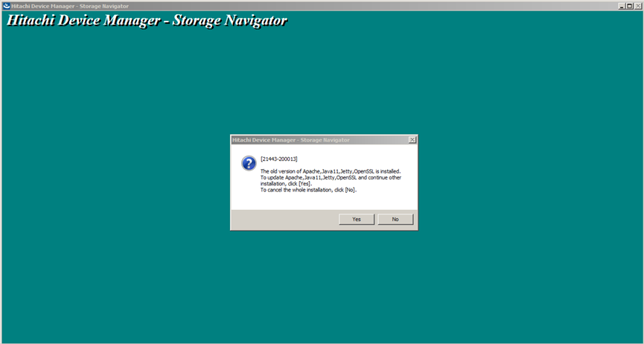Click Yes to update and continue installation
The height and width of the screenshot is (344, 644).
(x=357, y=219)
